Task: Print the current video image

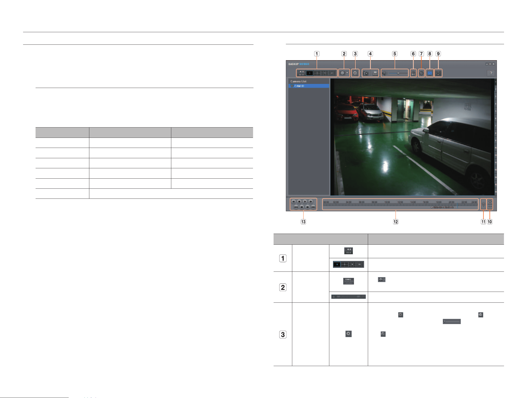Action: point(375,73)
